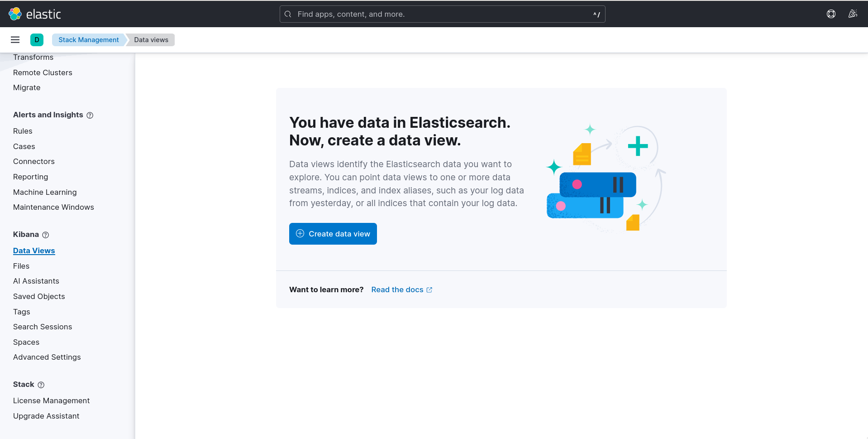Click the Kibana section help icon
Screen dimensions: 868x439
pos(46,235)
